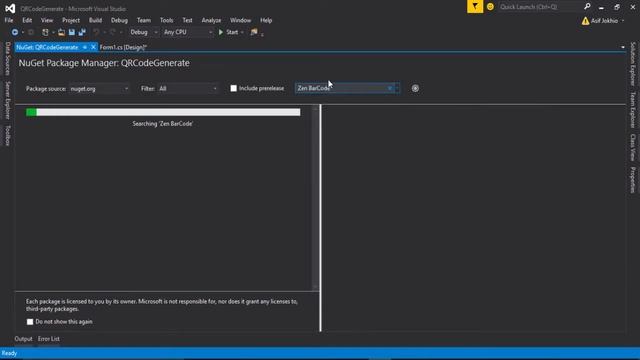Click the Navigate Forward toolbar icon
640x360 pixels.
[x=31, y=32]
